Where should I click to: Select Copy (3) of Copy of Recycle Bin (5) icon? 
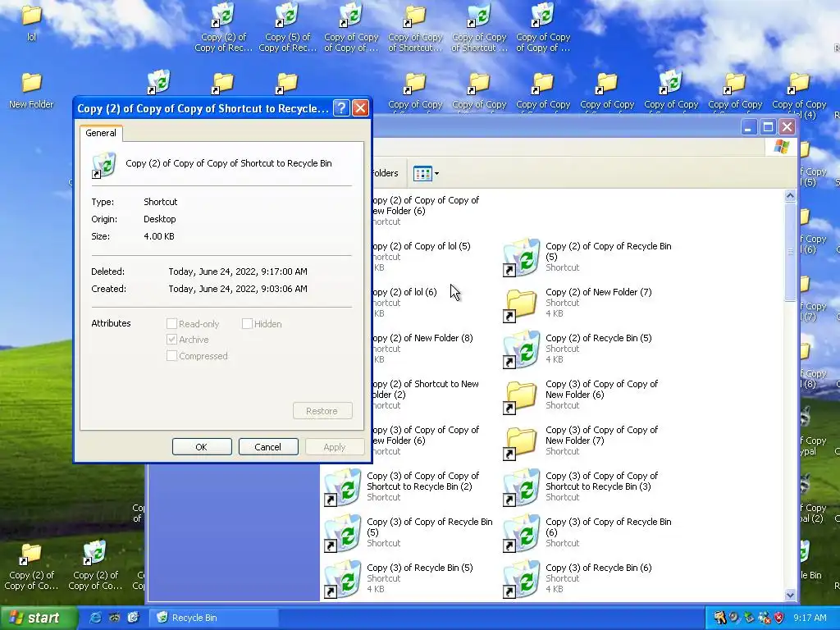click(342, 533)
